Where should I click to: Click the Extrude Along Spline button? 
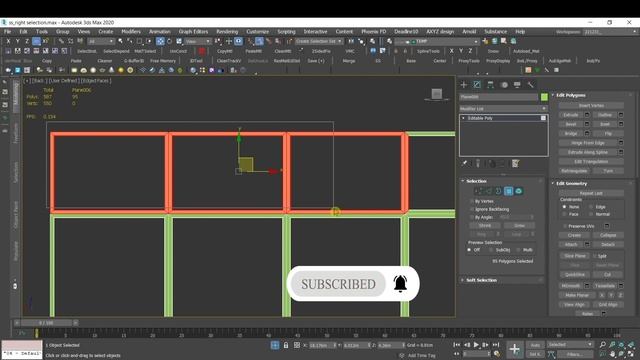click(x=588, y=152)
